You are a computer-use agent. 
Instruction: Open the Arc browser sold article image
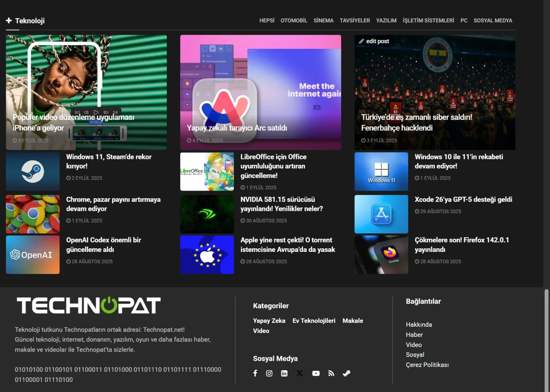point(260,92)
